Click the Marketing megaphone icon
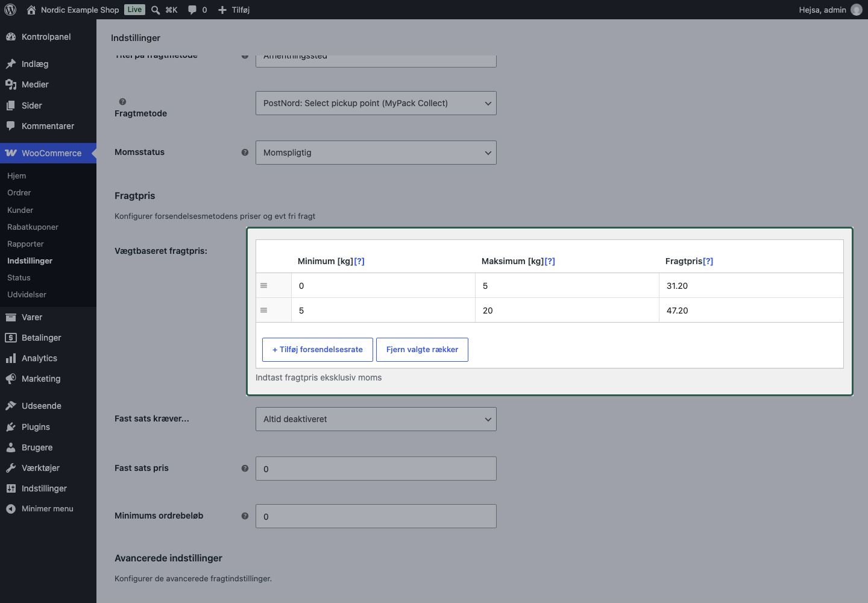The height and width of the screenshot is (603, 868). [11, 379]
